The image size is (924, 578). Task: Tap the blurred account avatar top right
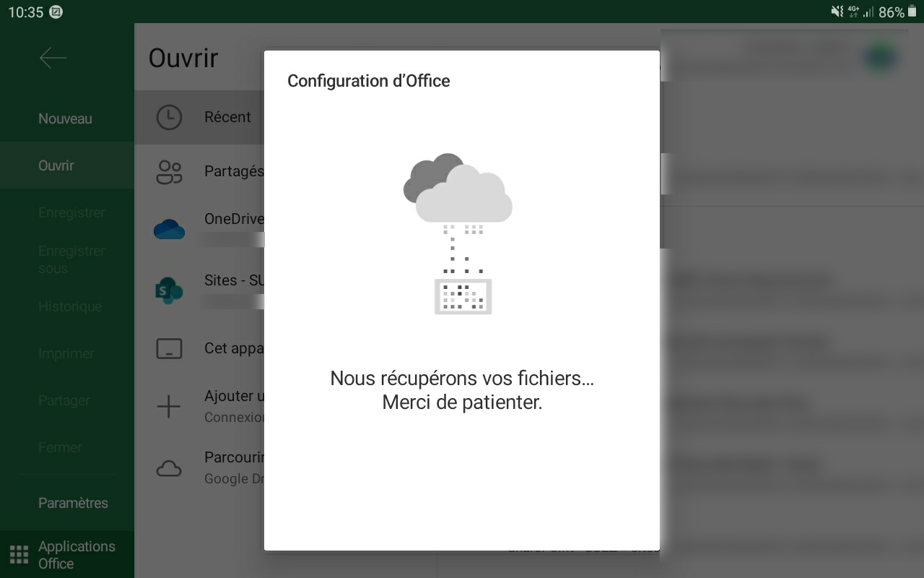click(x=881, y=57)
